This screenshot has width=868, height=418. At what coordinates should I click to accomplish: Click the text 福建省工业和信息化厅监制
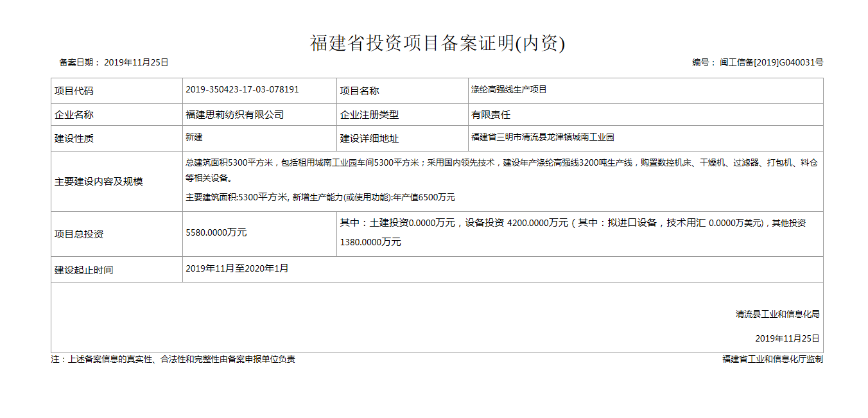point(772,360)
